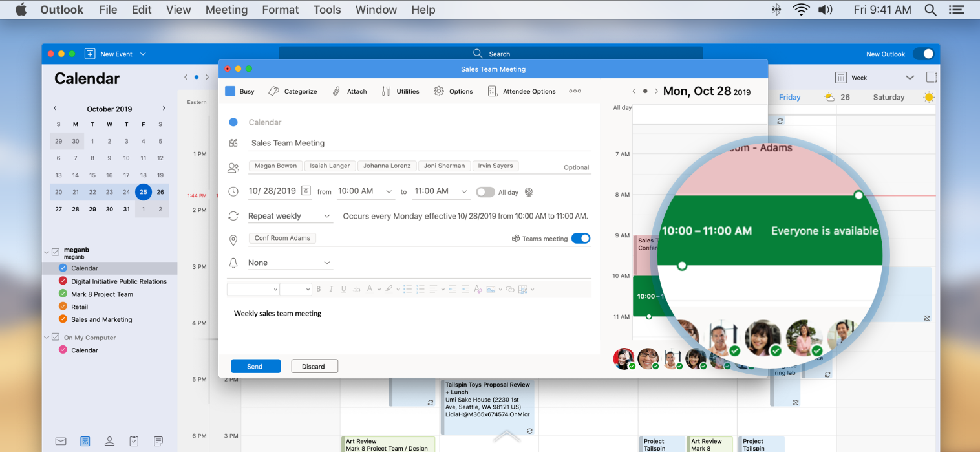The width and height of the screenshot is (980, 452).
Task: Open the View menu
Action: (x=178, y=10)
